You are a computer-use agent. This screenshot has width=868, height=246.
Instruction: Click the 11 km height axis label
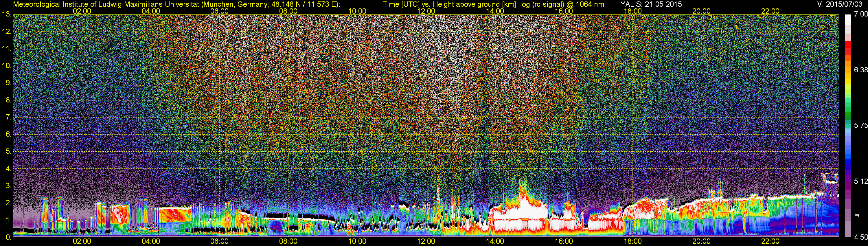pyautogui.click(x=6, y=49)
